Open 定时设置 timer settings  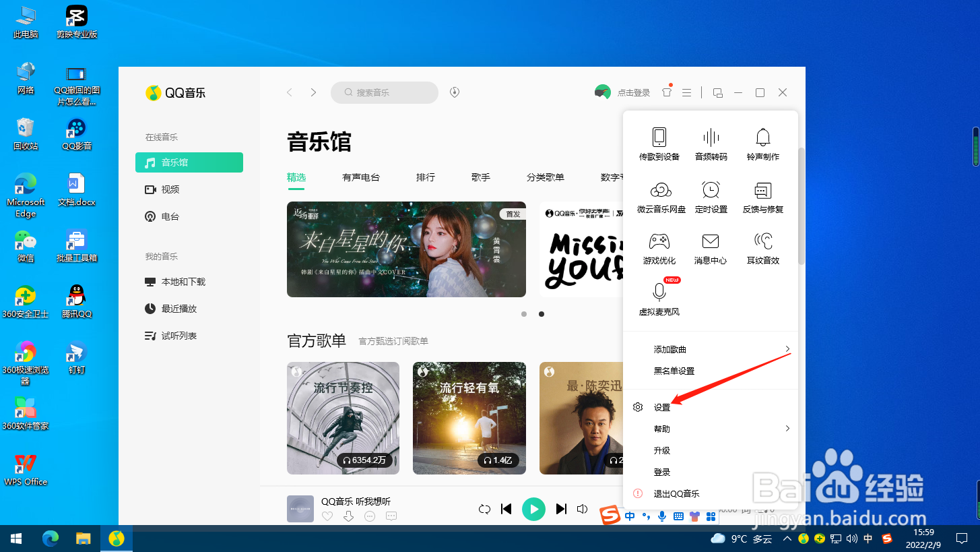point(711,195)
